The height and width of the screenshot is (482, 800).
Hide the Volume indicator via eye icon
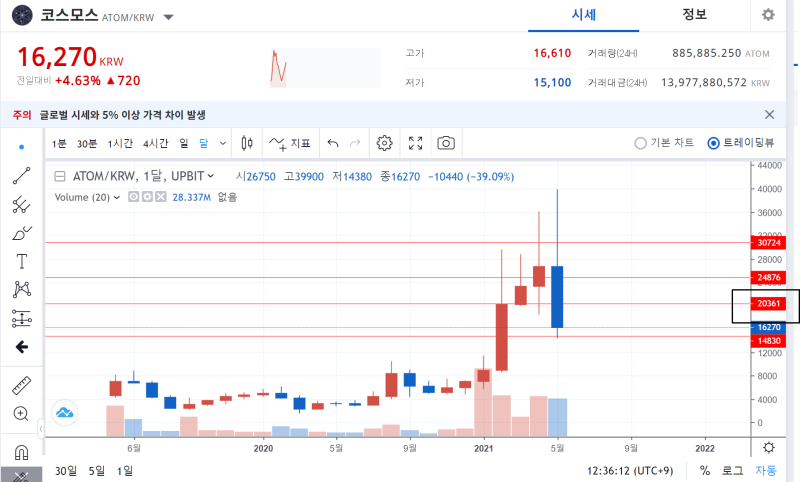click(133, 197)
